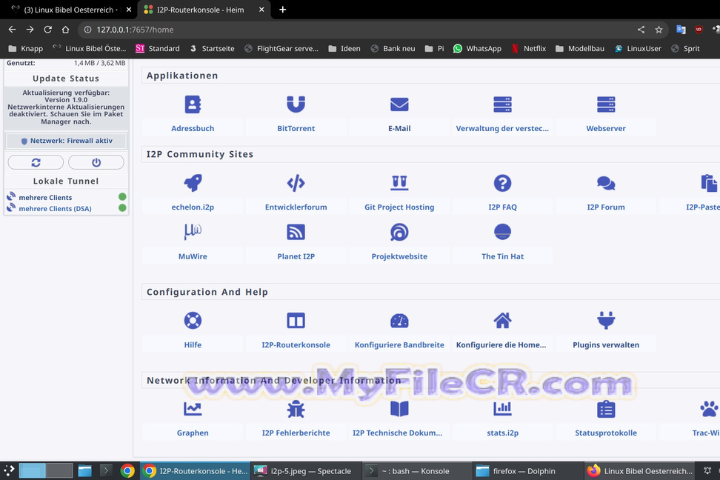720x480 pixels.
Task: Open the BitTorrent magnet icon
Action: coord(296,105)
